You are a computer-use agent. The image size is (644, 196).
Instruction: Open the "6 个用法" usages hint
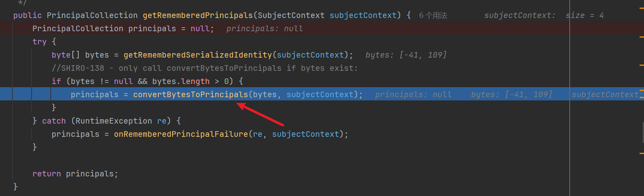point(433,16)
